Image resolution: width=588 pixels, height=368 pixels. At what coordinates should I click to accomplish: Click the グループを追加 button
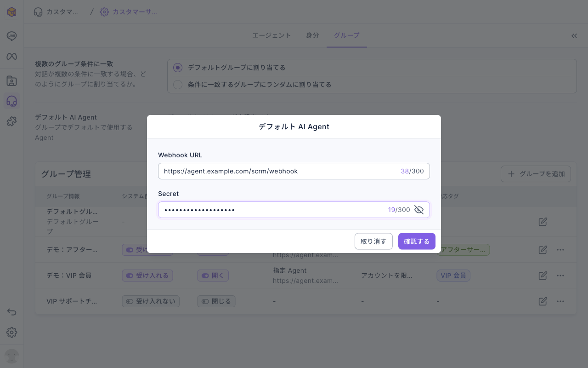click(x=536, y=174)
